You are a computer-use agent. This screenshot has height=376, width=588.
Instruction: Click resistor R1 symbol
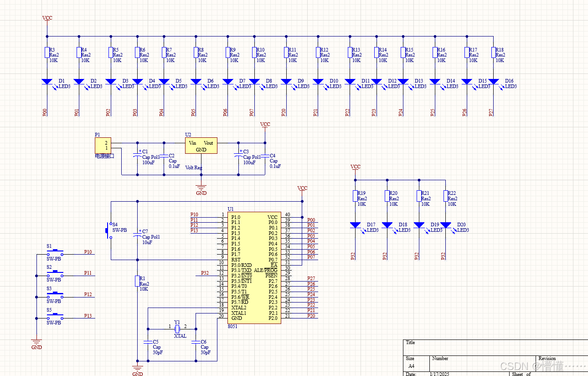coord(138,281)
